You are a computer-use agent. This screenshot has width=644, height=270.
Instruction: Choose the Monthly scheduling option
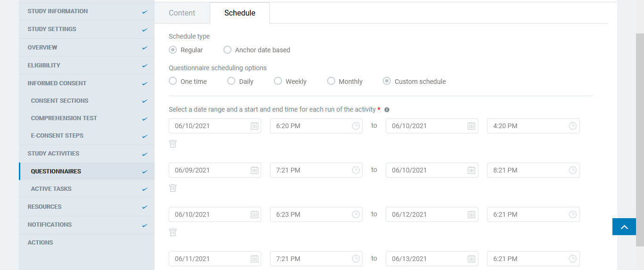331,81
